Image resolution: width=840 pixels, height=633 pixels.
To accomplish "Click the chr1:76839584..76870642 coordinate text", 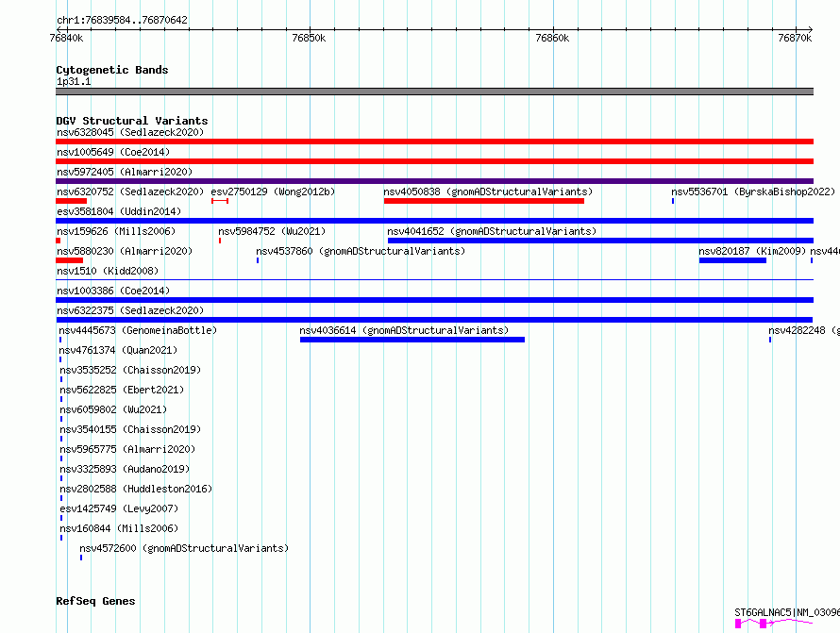I will [122, 21].
